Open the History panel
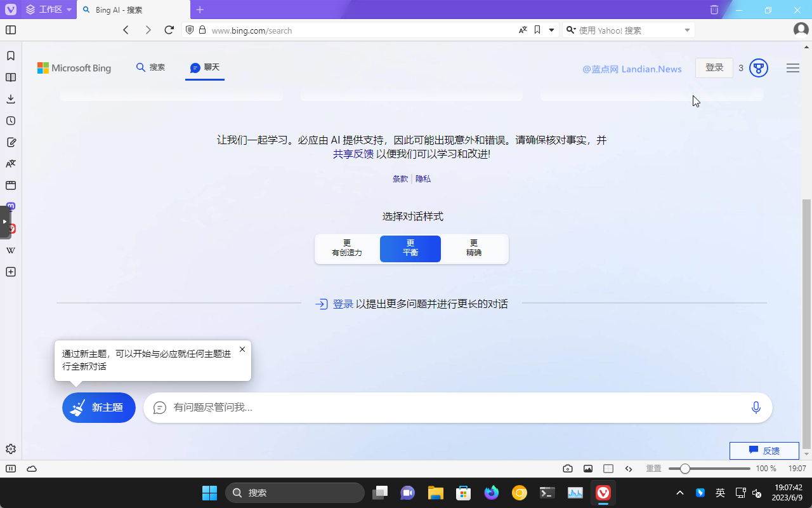Screen dimensions: 812x508 click(11, 121)
